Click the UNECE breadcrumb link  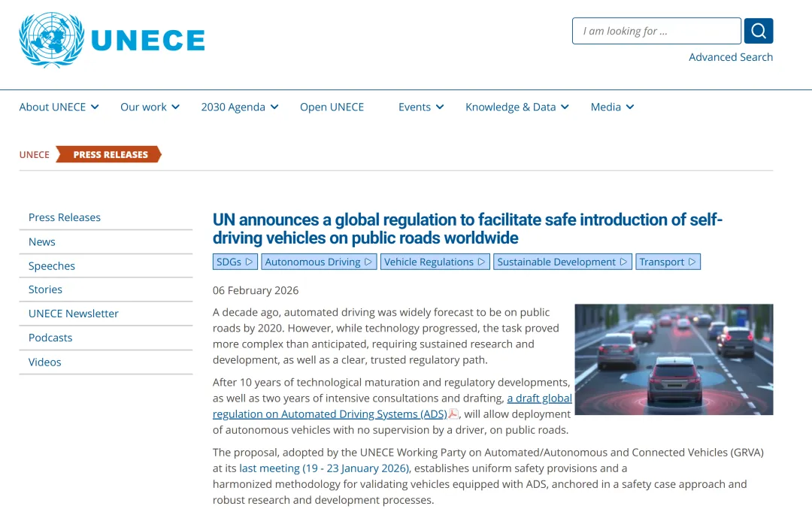click(x=34, y=154)
